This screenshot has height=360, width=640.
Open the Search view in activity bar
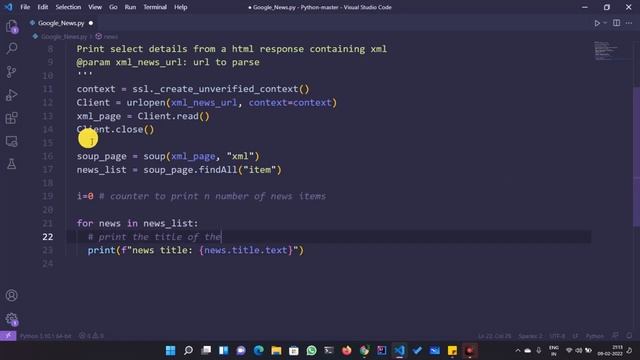[x=11, y=49]
